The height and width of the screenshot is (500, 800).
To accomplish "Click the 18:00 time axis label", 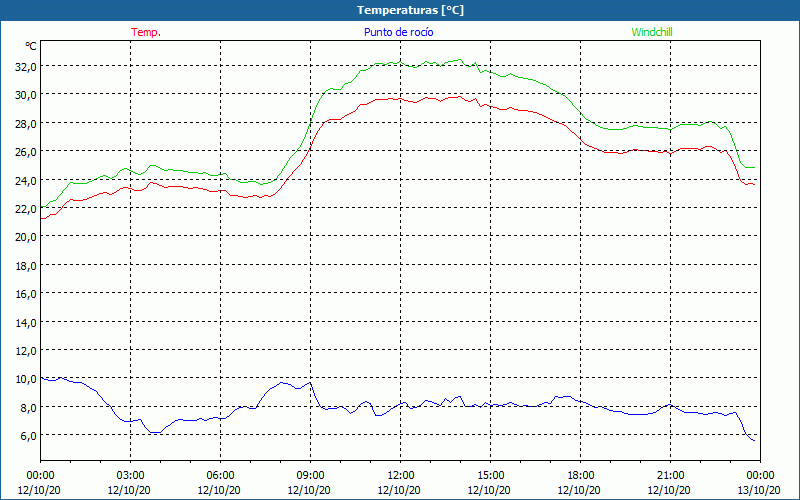I will point(580,476).
